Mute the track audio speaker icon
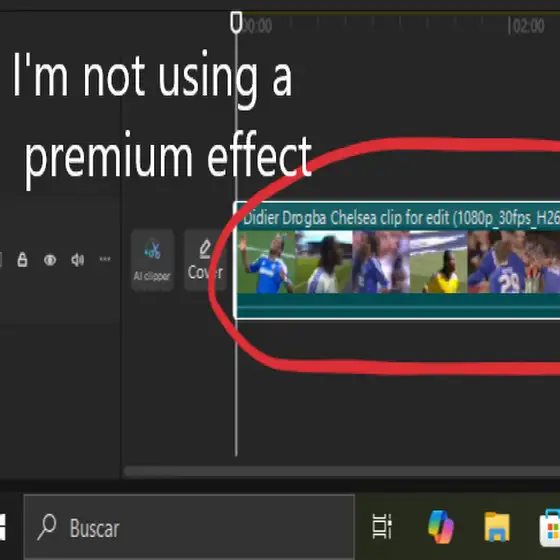 click(x=78, y=260)
